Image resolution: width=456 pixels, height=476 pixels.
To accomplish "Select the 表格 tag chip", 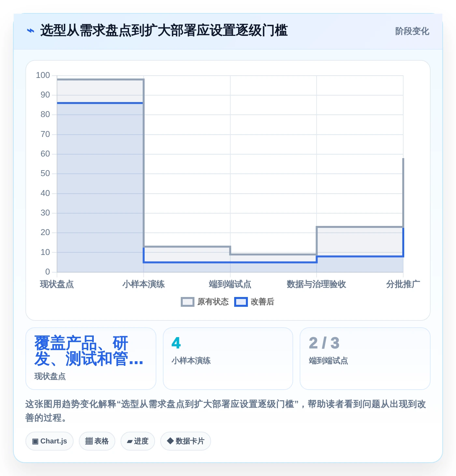I will point(97,441).
